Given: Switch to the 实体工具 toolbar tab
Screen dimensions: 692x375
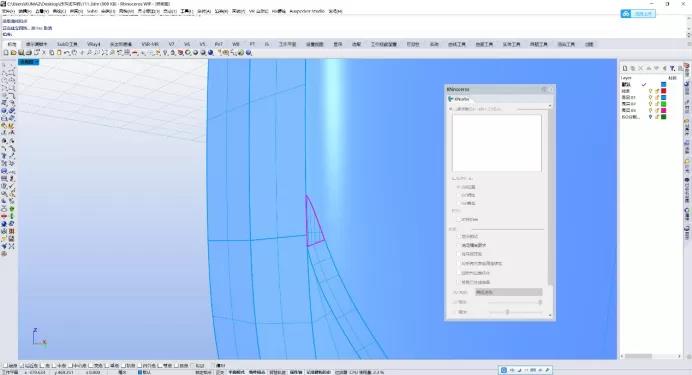Looking at the screenshot, I should tap(511, 44).
